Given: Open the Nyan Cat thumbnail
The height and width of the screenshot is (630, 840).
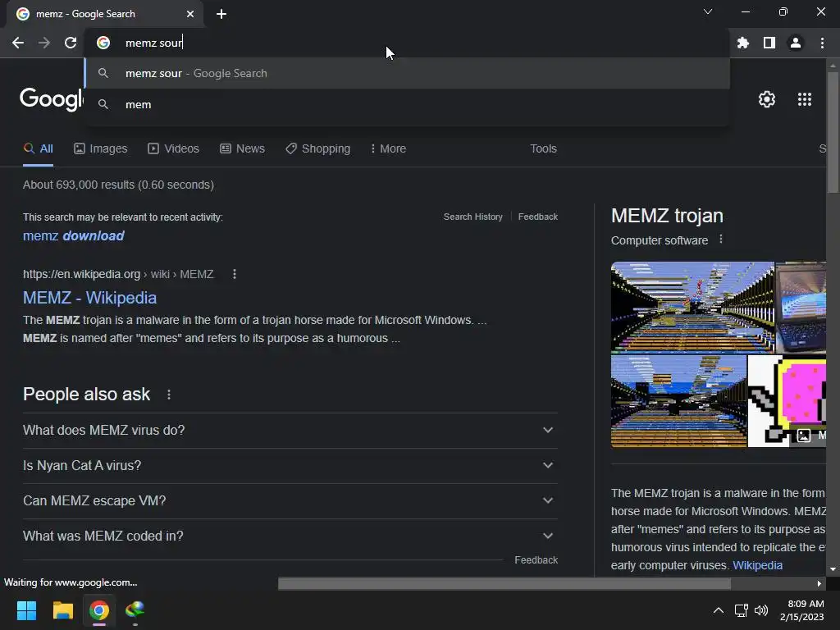Looking at the screenshot, I should tap(787, 401).
